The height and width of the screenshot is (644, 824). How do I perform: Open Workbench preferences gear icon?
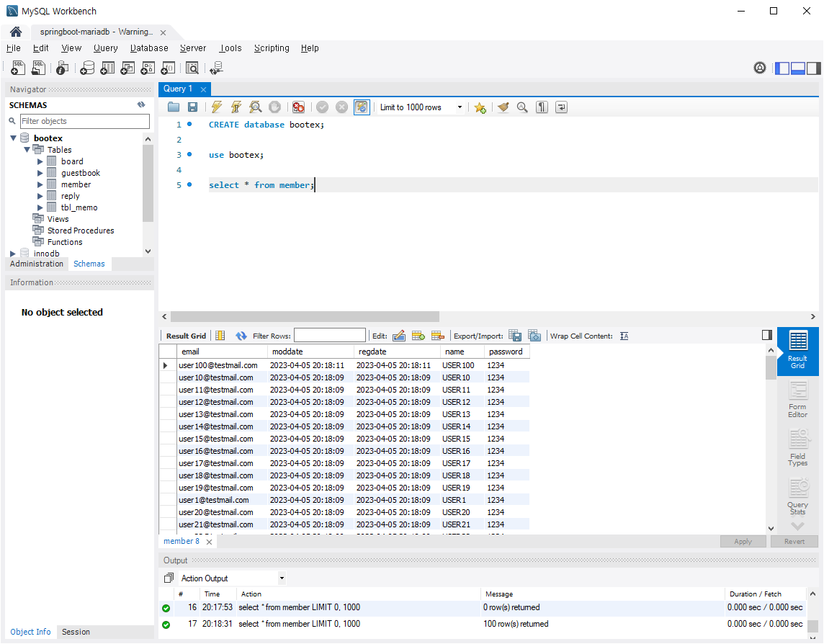tap(760, 68)
